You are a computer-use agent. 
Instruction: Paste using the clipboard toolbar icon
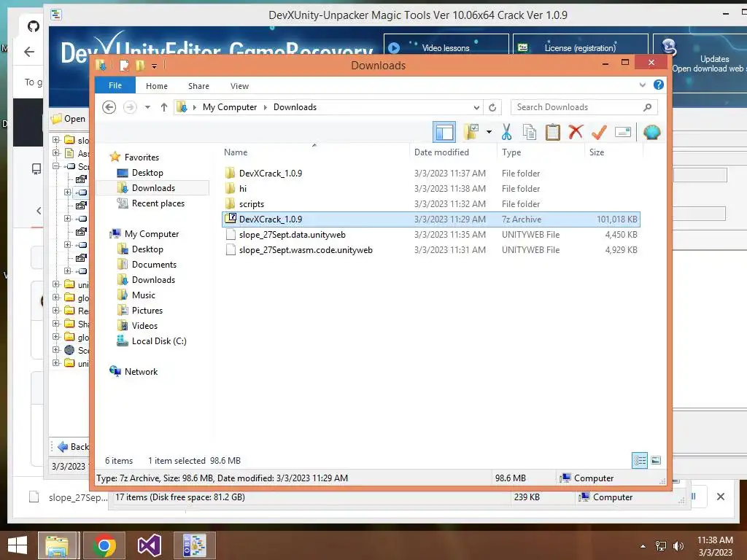(x=553, y=132)
